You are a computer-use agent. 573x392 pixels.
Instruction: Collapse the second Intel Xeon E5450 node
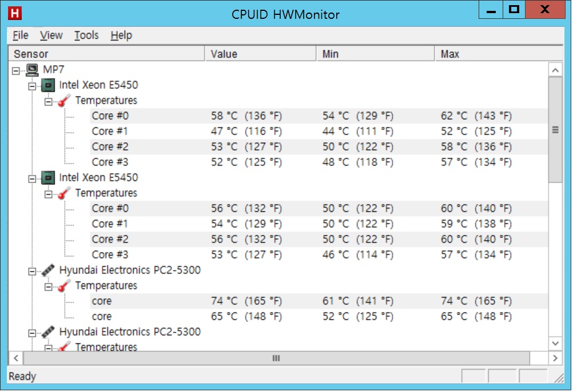tap(32, 178)
